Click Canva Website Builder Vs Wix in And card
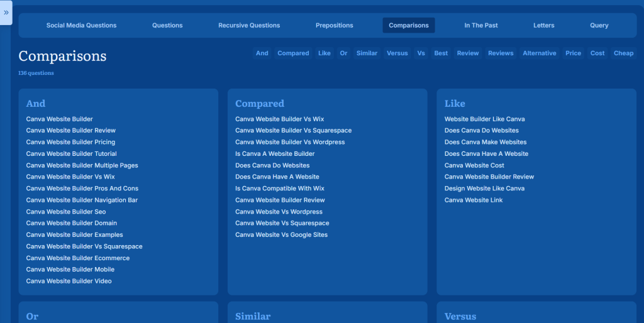This screenshot has width=644, height=323. (x=70, y=177)
